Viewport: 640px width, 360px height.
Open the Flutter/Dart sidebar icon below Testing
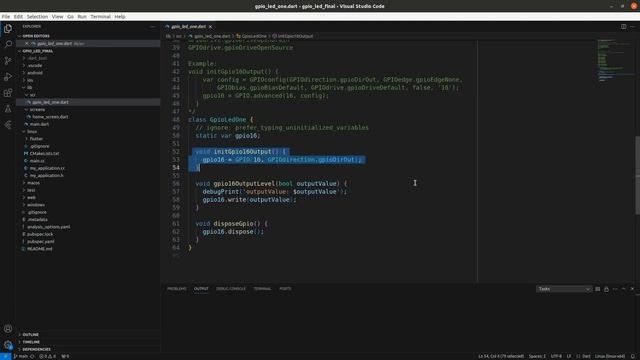[8, 125]
